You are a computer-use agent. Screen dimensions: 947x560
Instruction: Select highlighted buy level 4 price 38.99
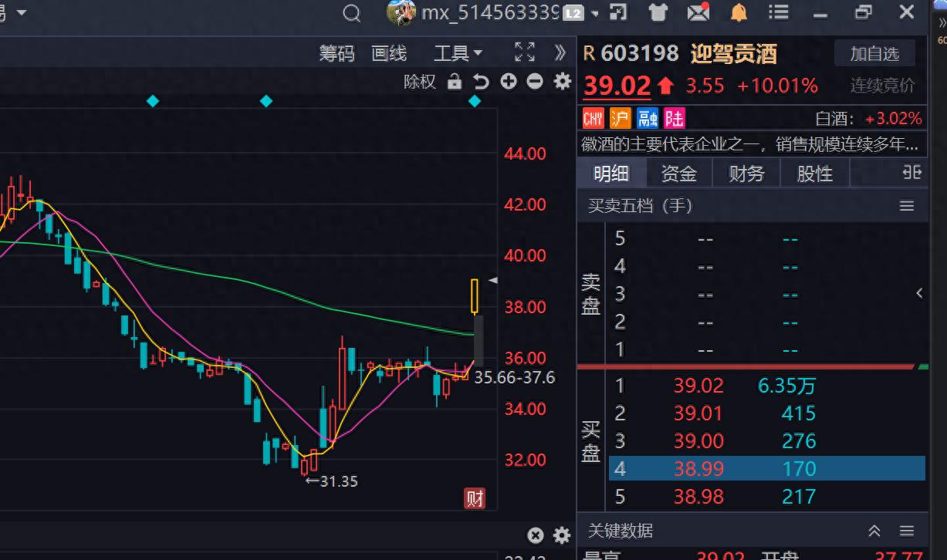[698, 468]
